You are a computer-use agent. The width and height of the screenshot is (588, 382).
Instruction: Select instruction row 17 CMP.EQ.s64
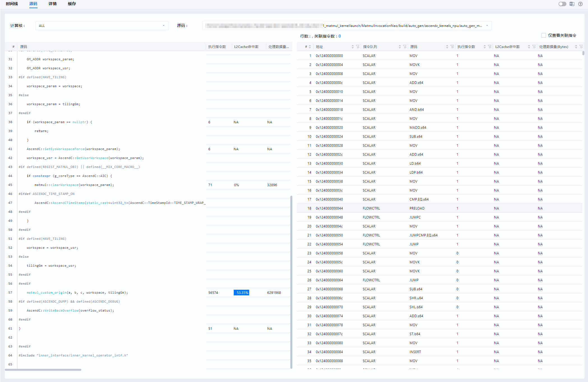(x=439, y=199)
